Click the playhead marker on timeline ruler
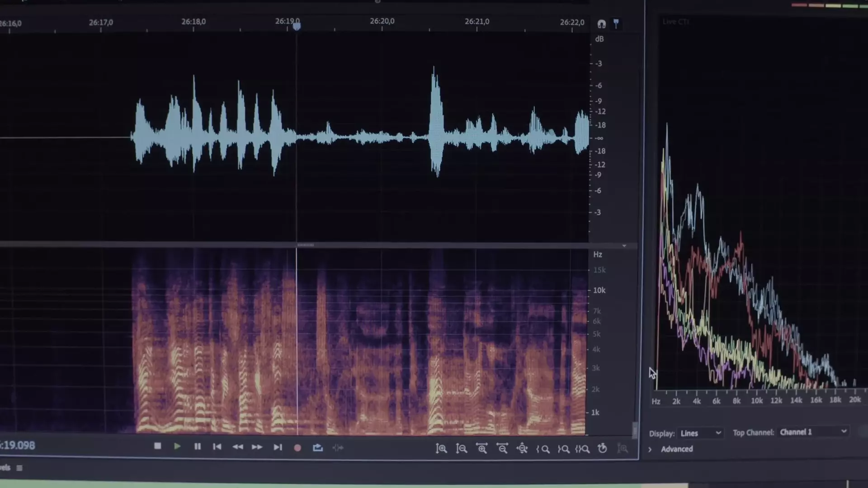The height and width of the screenshot is (488, 868). [x=297, y=27]
